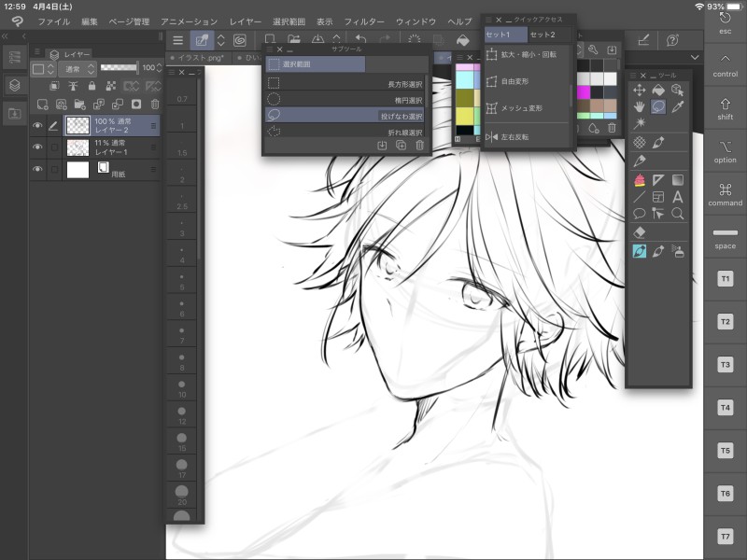Screen dimensions: 747x560
Task: Create layer mask icon in Layer panel
Action: coord(136,105)
